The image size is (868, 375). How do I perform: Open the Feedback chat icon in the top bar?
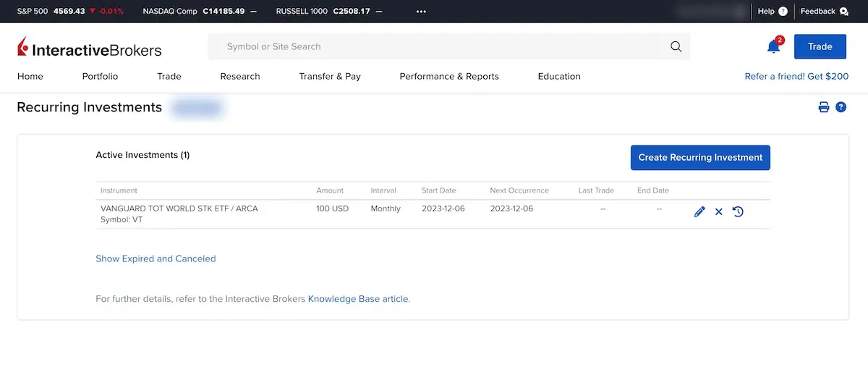843,12
